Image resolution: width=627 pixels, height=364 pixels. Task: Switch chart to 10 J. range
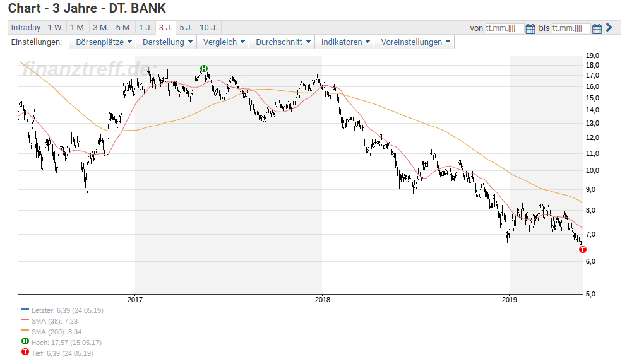click(x=208, y=28)
